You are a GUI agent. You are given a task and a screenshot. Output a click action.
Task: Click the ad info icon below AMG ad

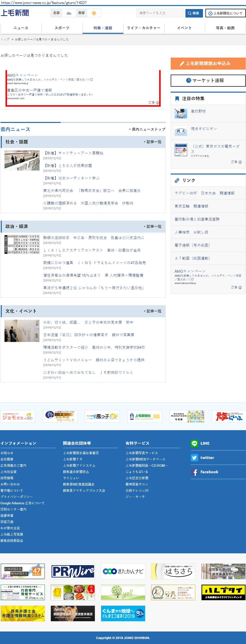(x=240, y=287)
